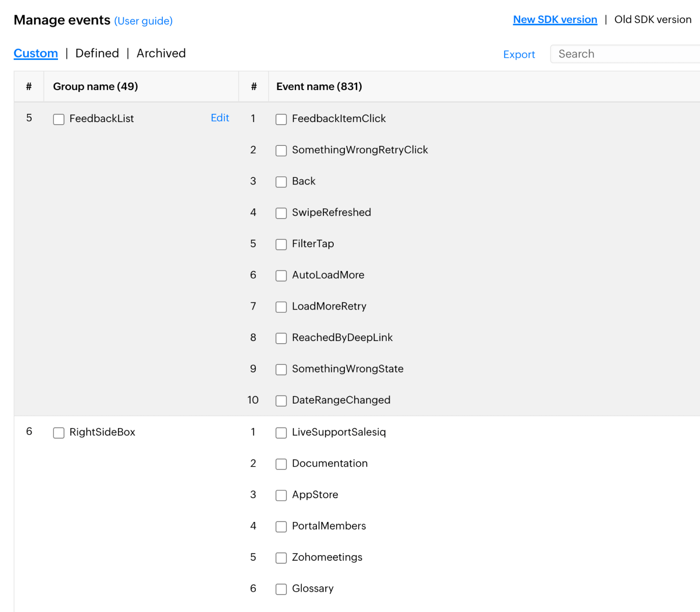The width and height of the screenshot is (700, 612).
Task: Switch to the Defined tab
Action: pos(97,53)
